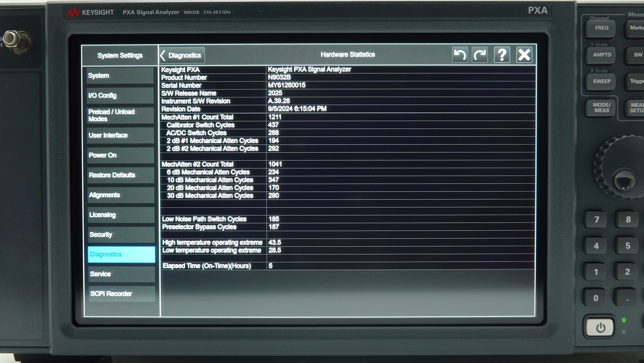The width and height of the screenshot is (644, 363).
Task: Click Calibrator Switch Cycles row label
Action: 200,125
